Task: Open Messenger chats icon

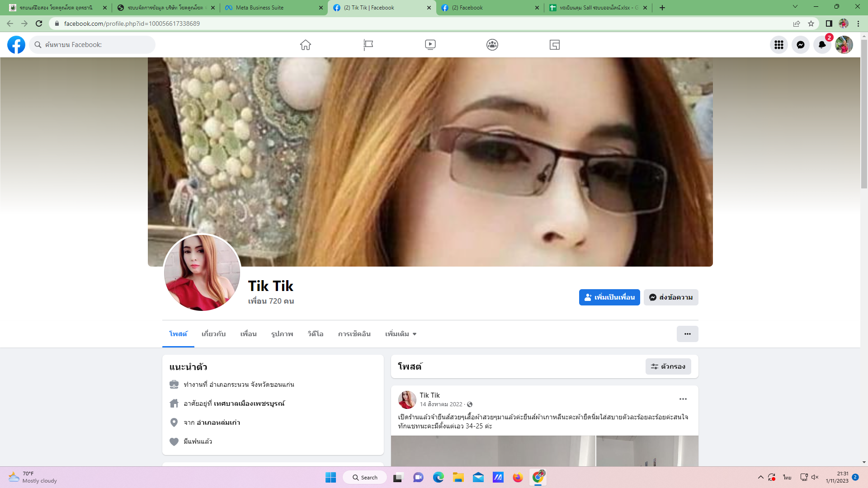Action: click(x=801, y=45)
